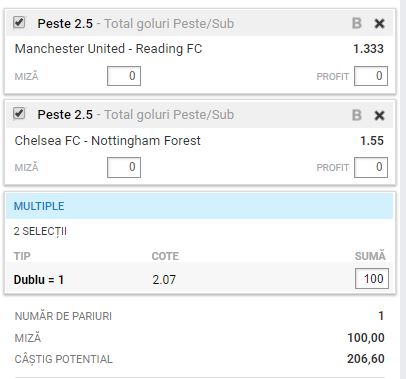The height and width of the screenshot is (379, 406).
Task: Focus the Profit field for Manchester United bet
Action: (x=371, y=76)
